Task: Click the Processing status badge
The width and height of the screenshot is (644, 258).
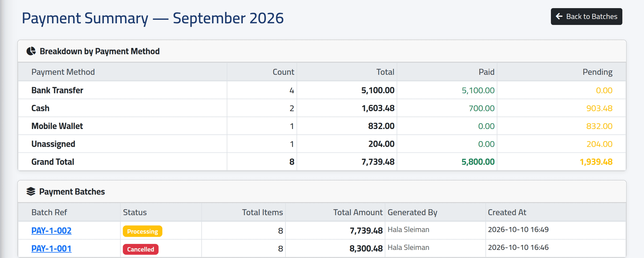Action: [x=142, y=231]
